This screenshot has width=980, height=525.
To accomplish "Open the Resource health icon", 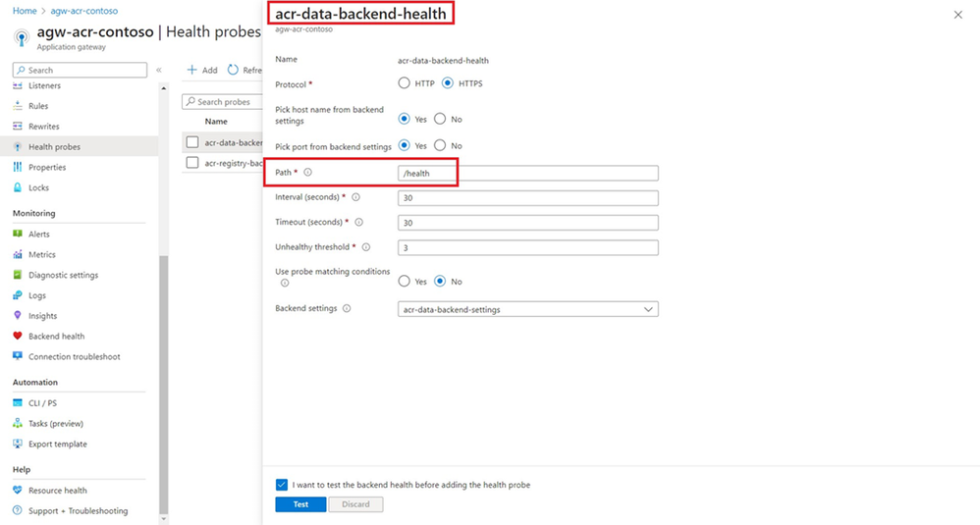I will (x=18, y=490).
